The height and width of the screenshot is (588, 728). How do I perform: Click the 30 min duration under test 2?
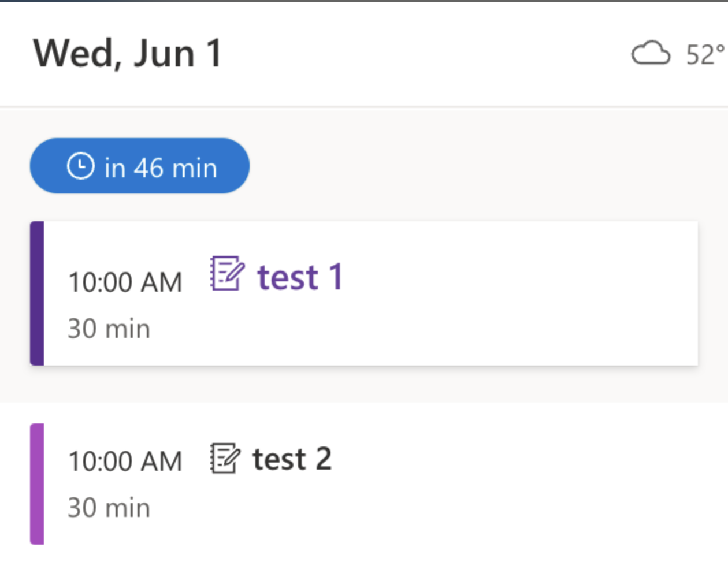[x=109, y=508]
